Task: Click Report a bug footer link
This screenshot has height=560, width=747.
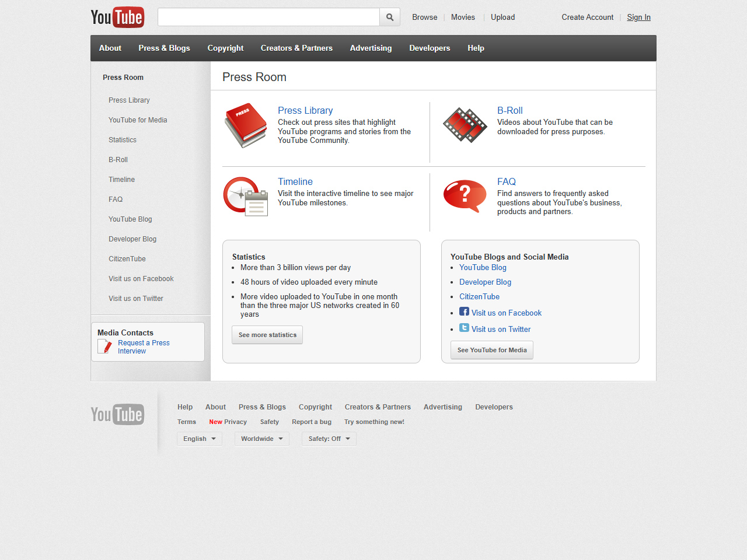Action: point(312,422)
